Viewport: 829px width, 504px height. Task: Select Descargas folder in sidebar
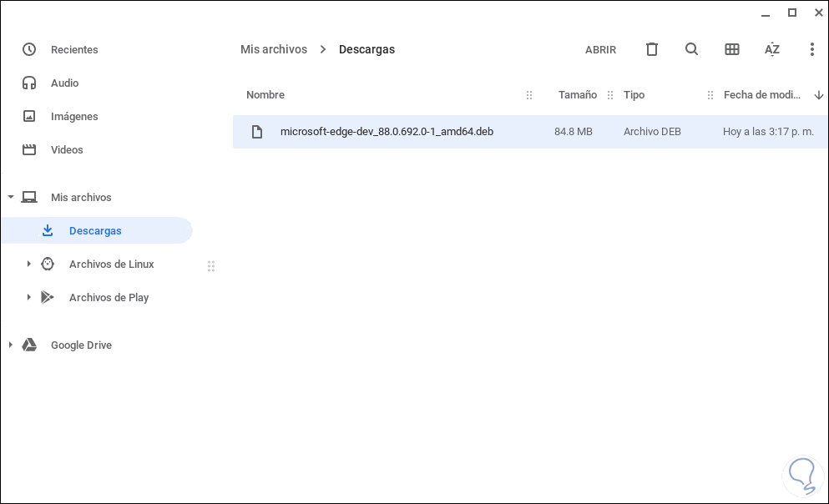click(x=95, y=231)
